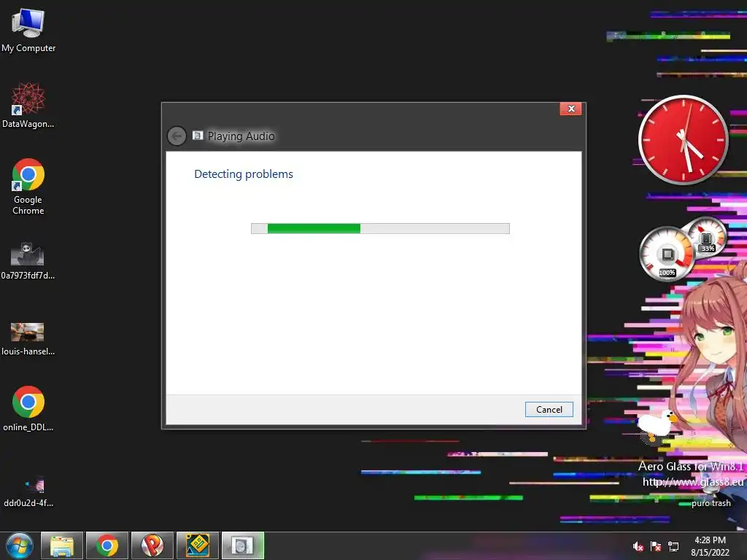The height and width of the screenshot is (560, 747).
Task: Open the DataWagon desktop shortcut
Action: [28, 105]
